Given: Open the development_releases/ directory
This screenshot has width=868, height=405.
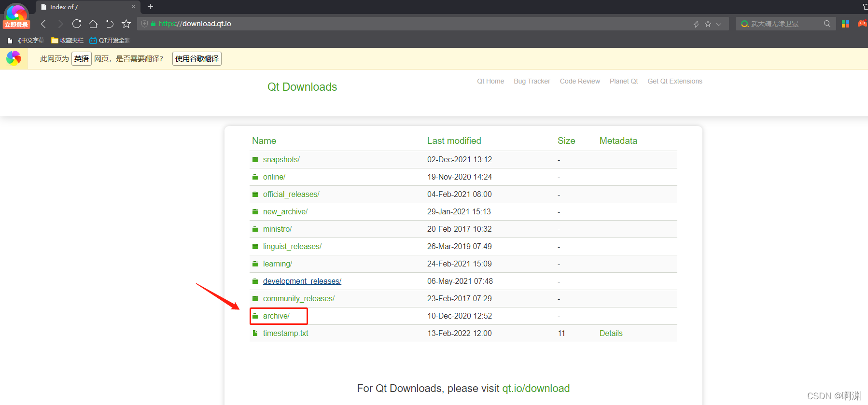Looking at the screenshot, I should coord(302,281).
